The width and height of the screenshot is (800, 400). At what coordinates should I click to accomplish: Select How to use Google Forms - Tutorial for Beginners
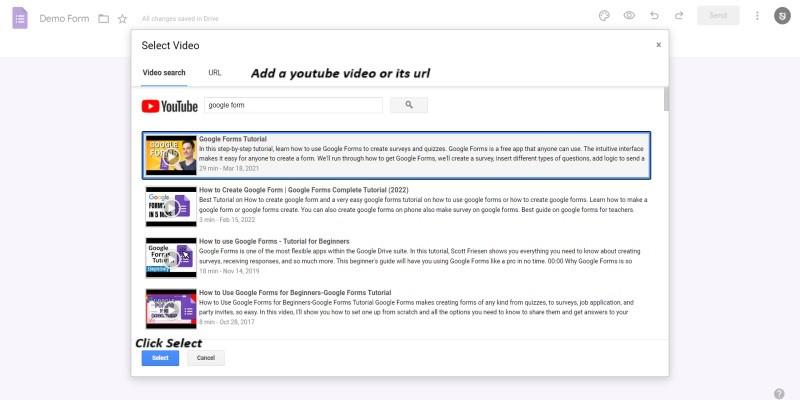click(x=274, y=241)
